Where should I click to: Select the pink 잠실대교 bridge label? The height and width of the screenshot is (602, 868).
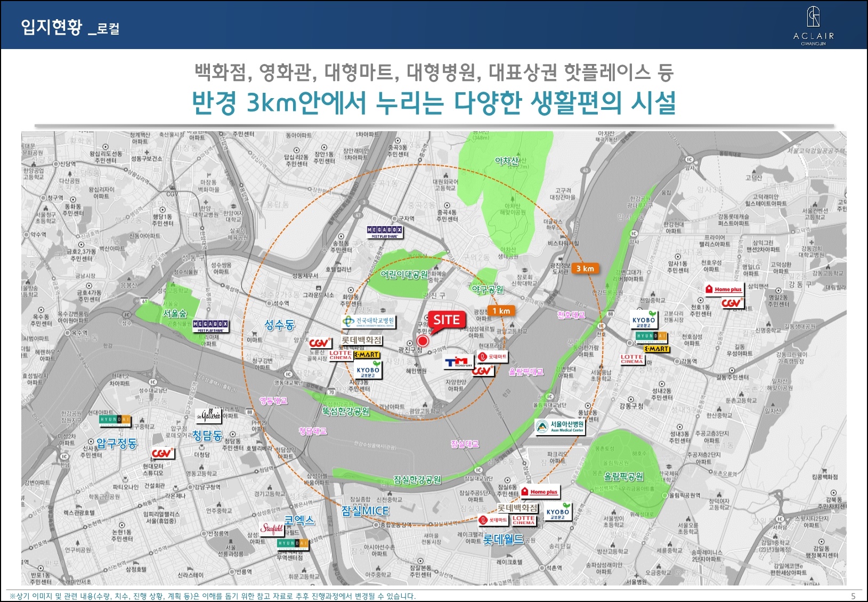465,444
